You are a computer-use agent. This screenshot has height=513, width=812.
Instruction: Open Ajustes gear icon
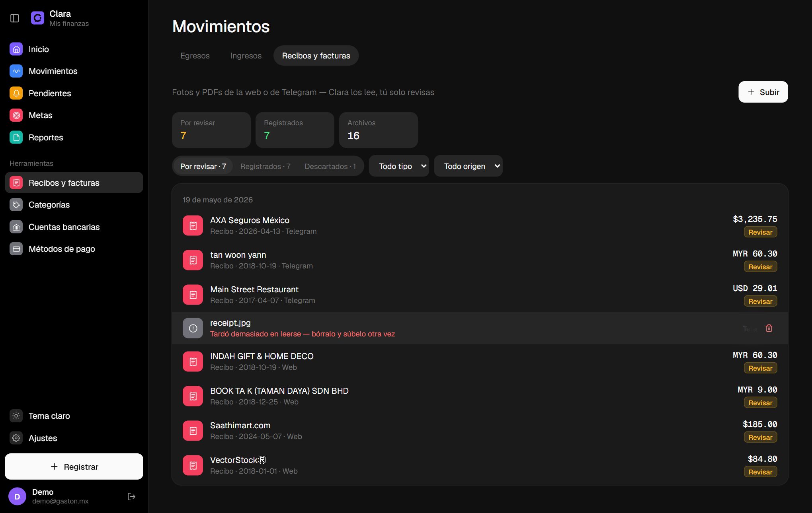(16, 438)
